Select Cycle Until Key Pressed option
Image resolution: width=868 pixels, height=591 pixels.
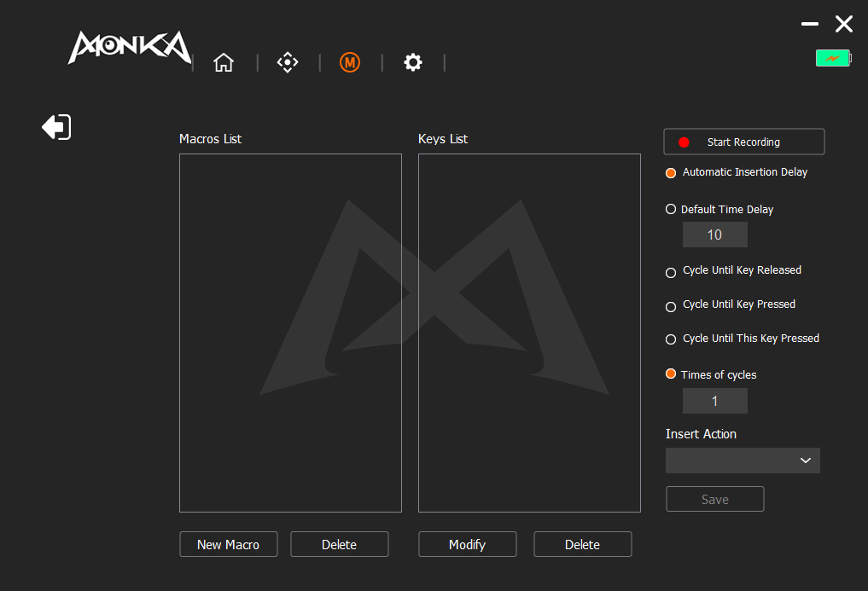click(x=671, y=307)
